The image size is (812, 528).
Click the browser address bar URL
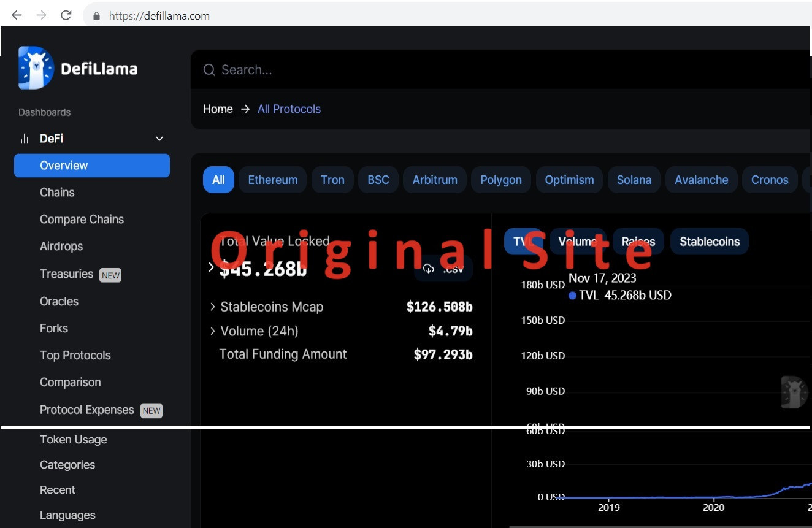[159, 16]
